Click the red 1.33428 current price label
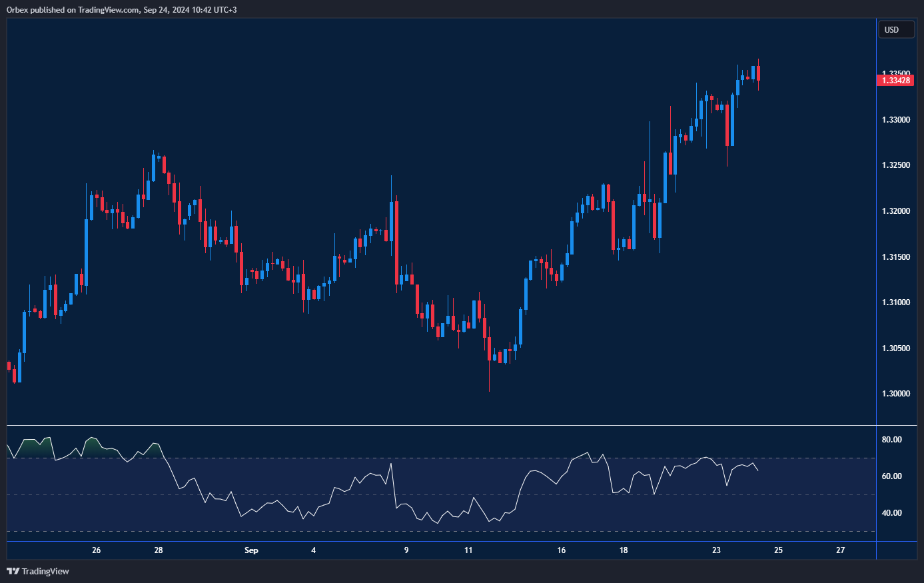 [896, 81]
